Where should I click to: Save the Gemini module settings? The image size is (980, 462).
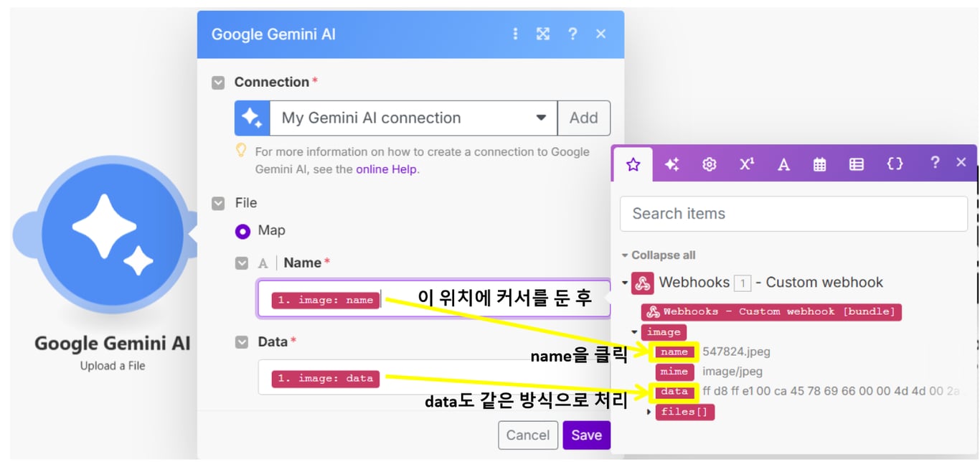click(586, 435)
